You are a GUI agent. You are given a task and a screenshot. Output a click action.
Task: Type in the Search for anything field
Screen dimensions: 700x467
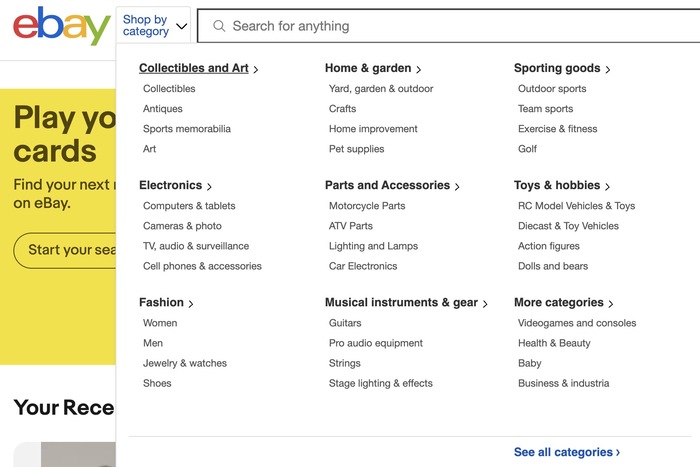point(450,26)
